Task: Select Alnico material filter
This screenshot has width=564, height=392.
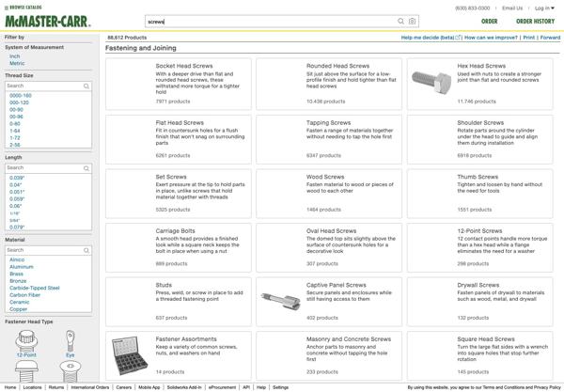Action: pos(17,259)
